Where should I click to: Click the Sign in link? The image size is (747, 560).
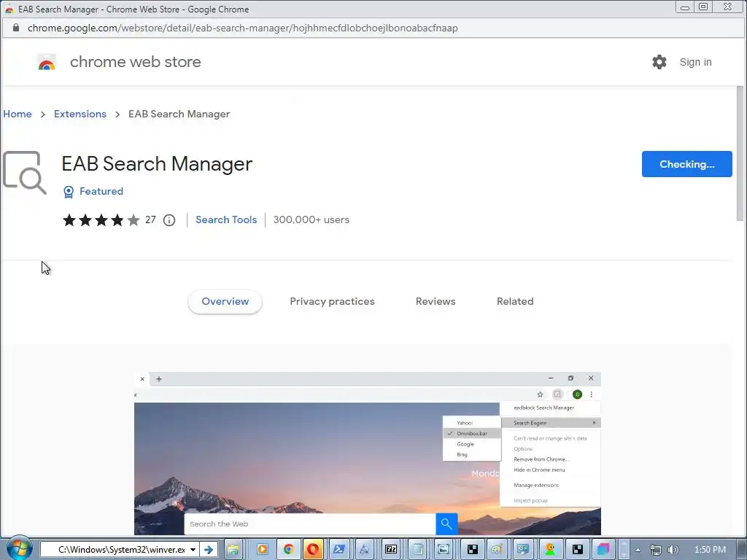[x=695, y=62]
